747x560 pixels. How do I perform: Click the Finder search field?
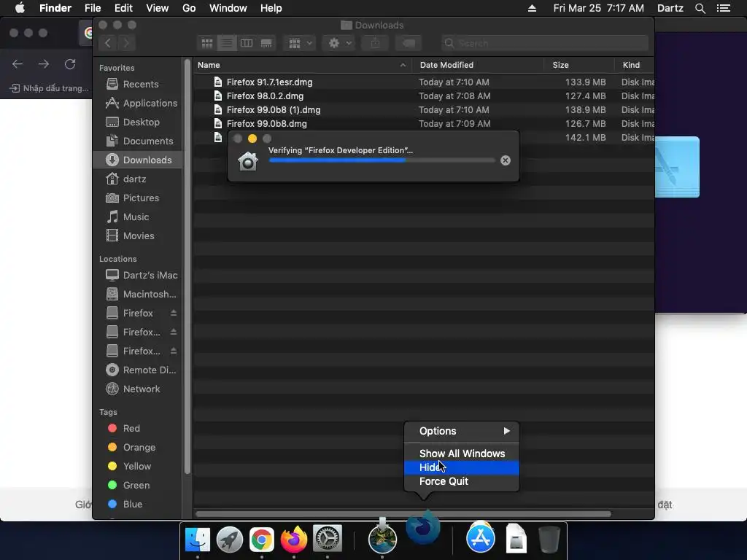pos(544,43)
